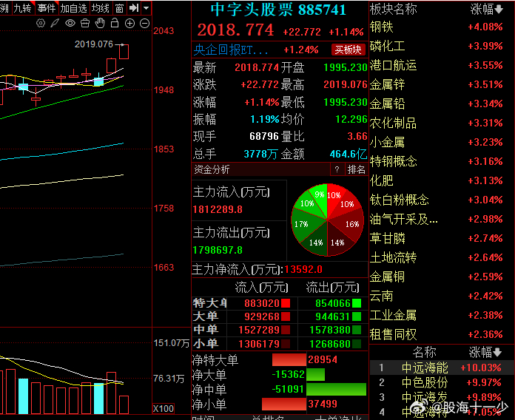Click 加自选 to add to watchlist
Viewport: 515px width, 420px height.
click(73, 8)
